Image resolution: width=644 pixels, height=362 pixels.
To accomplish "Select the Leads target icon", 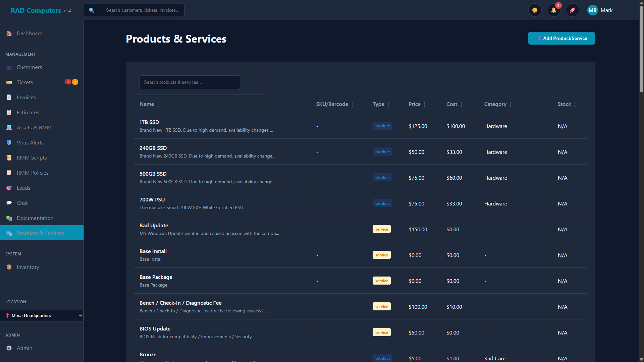I will point(9,188).
